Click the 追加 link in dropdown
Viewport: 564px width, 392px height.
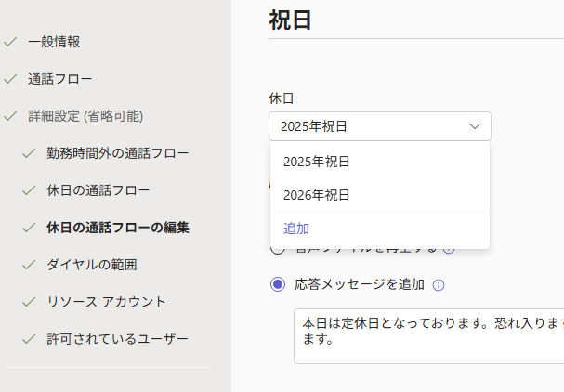pyautogui.click(x=296, y=229)
